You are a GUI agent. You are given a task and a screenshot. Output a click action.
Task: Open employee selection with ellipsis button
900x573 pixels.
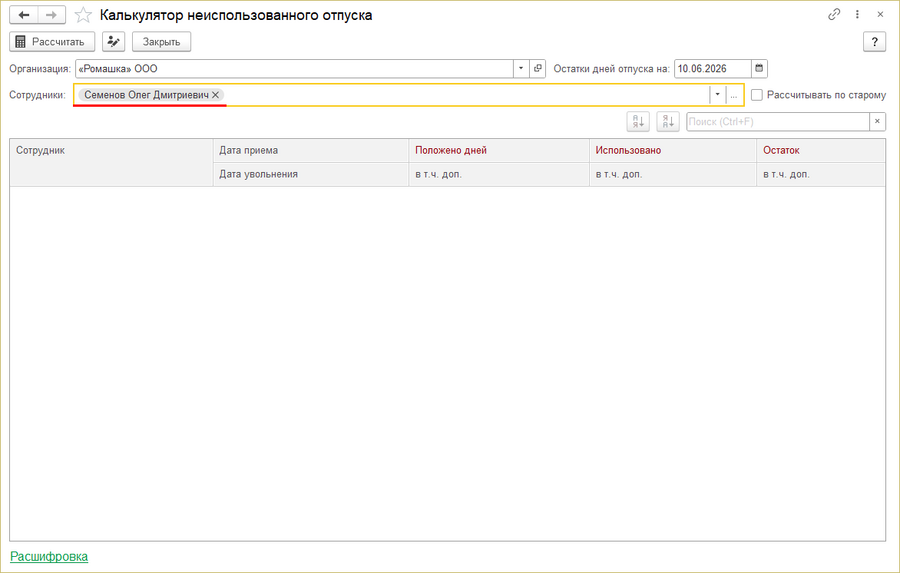coord(734,95)
